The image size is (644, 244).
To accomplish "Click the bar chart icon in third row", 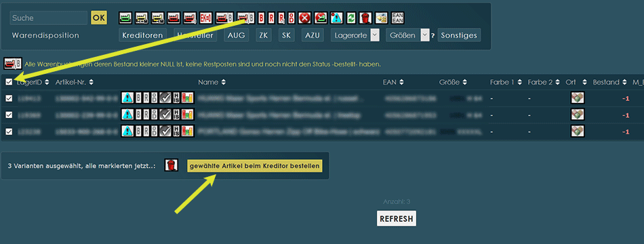I will (x=188, y=131).
